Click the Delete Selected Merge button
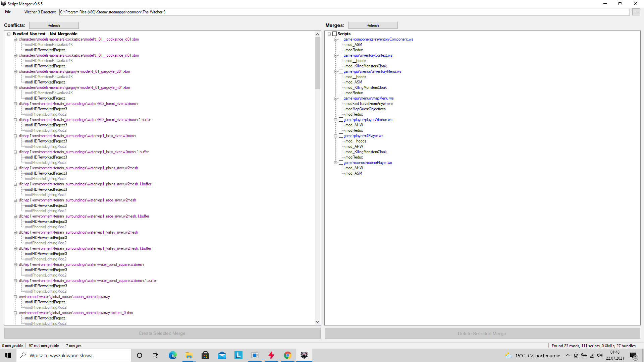The image size is (644, 362). click(482, 334)
